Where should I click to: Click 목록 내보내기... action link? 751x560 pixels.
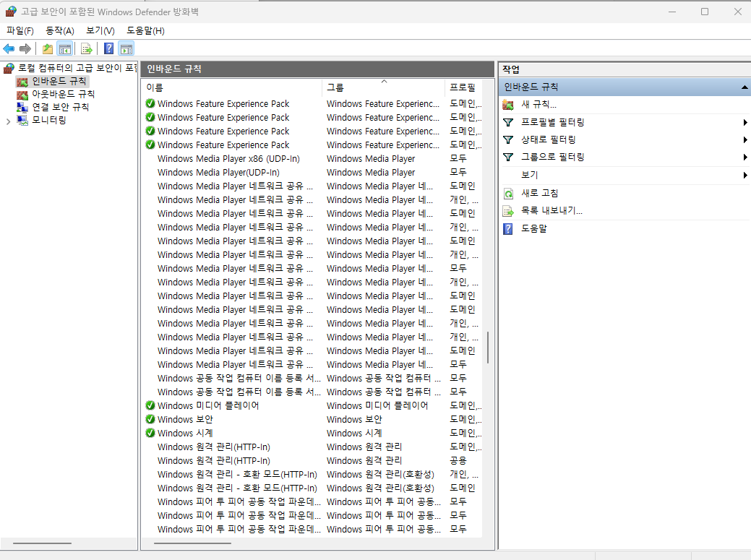pos(552,211)
